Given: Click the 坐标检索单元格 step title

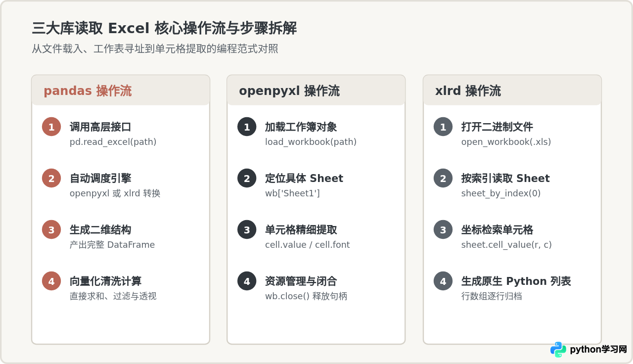Looking at the screenshot, I should [497, 230].
